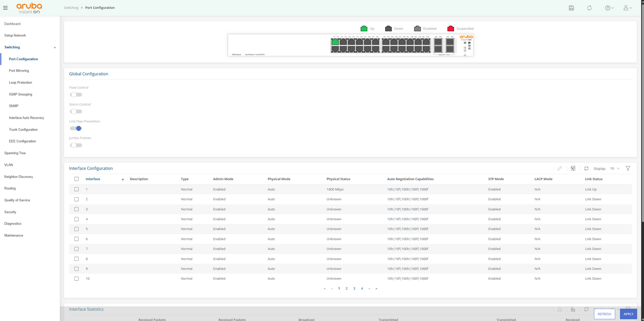
Task: Open EEE Configuration page
Action: (x=22, y=141)
